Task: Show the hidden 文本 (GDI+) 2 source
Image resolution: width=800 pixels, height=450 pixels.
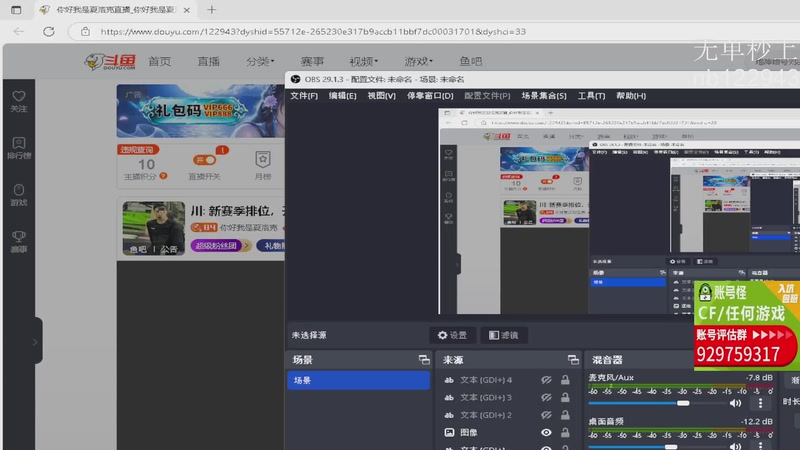Action: [x=546, y=415]
